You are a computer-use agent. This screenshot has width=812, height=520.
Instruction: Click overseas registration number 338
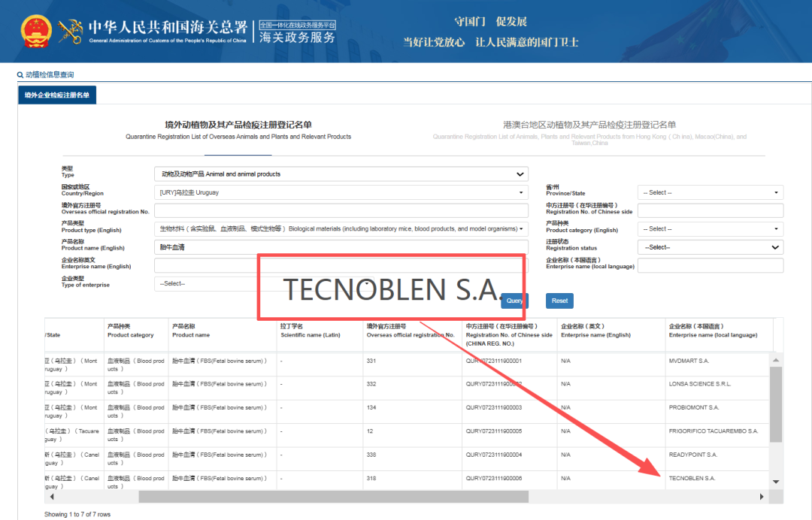point(371,455)
